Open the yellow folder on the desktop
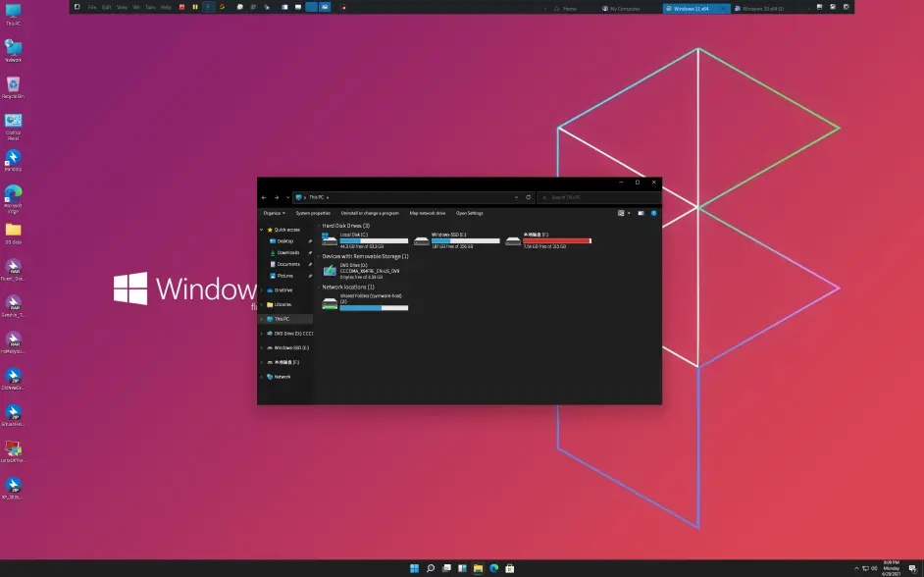This screenshot has width=924, height=577. click(13, 233)
